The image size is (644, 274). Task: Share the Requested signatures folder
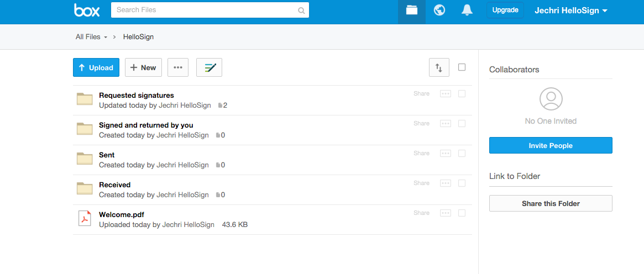pyautogui.click(x=421, y=93)
